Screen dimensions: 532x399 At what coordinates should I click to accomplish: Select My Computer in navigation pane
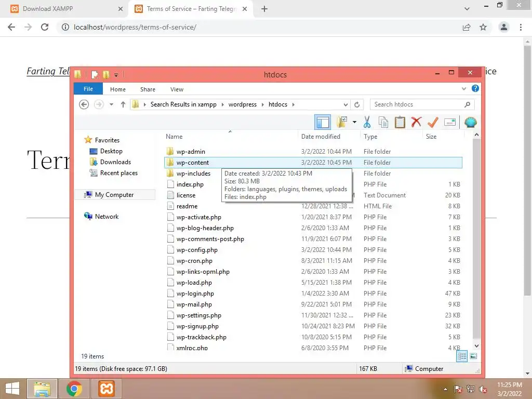[x=114, y=195]
